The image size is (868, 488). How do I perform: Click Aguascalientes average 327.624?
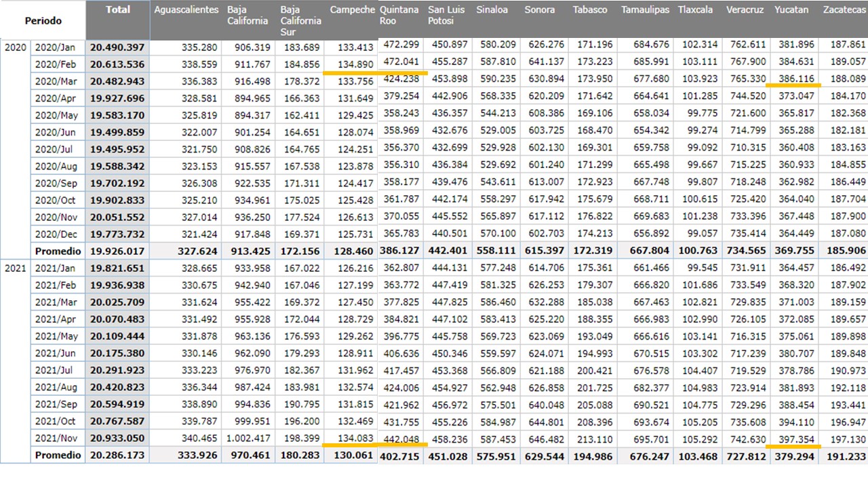(199, 251)
